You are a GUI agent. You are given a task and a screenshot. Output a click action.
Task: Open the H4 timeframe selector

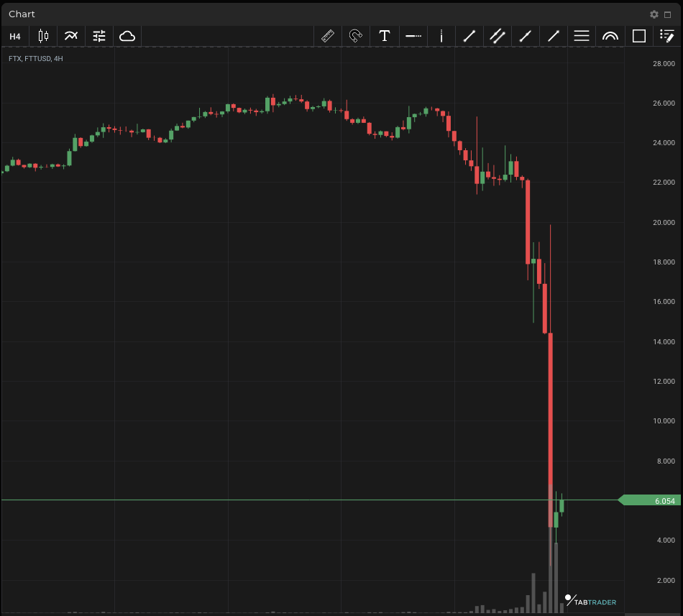15,37
